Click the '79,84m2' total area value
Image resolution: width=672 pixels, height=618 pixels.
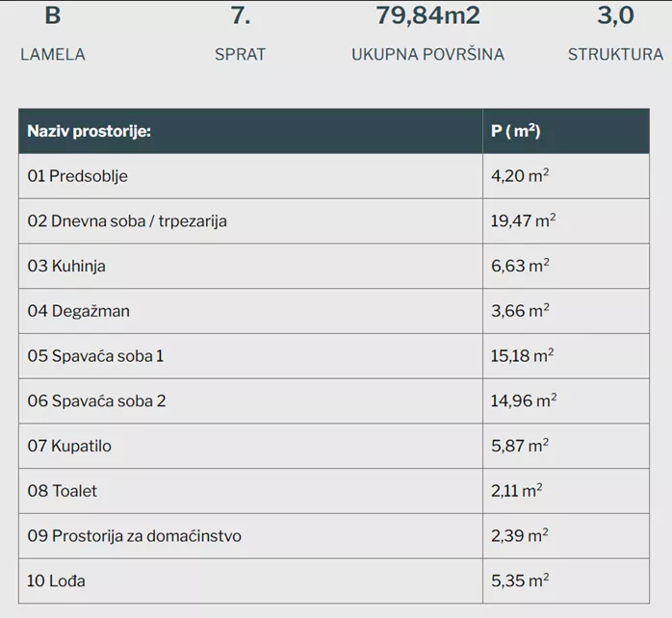[x=427, y=16]
